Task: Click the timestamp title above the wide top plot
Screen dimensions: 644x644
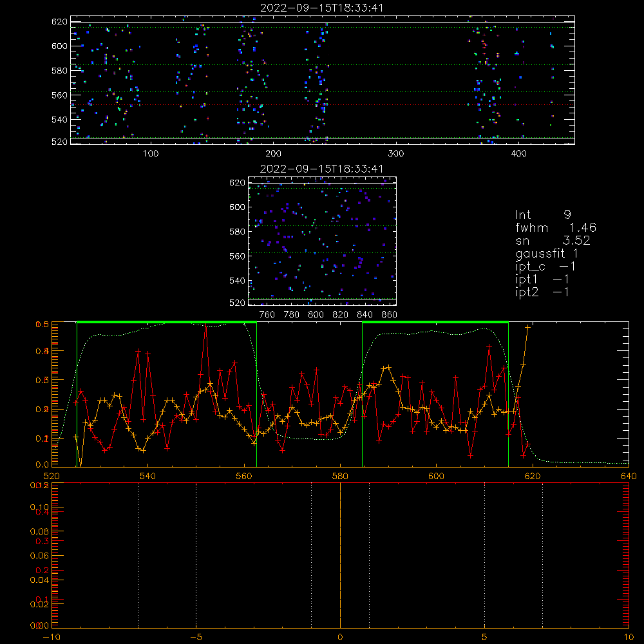Action: [x=322, y=8]
